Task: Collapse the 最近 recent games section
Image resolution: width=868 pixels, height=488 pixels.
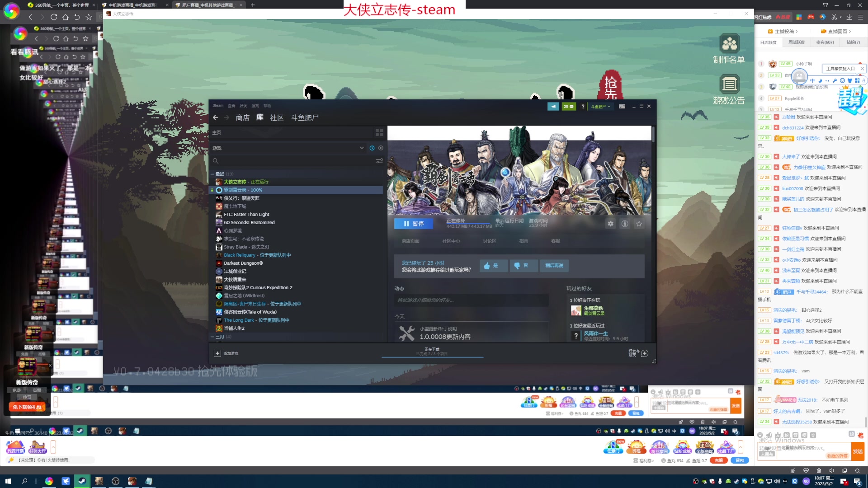Action: click(x=212, y=174)
